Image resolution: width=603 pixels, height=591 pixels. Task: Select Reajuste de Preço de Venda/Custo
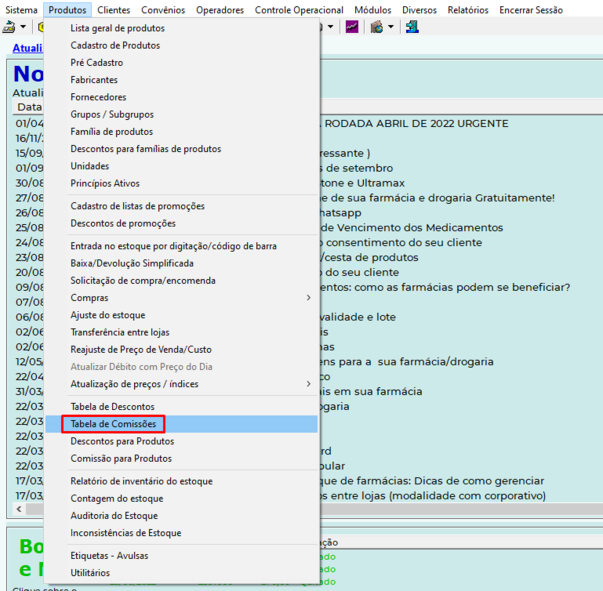pyautogui.click(x=182, y=350)
